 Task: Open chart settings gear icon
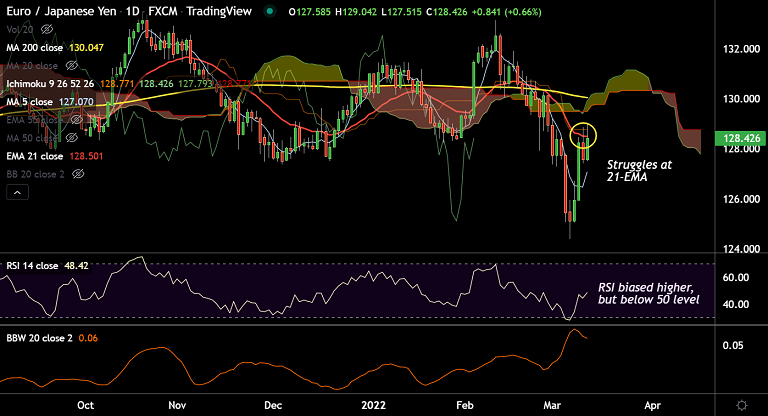(x=742, y=405)
